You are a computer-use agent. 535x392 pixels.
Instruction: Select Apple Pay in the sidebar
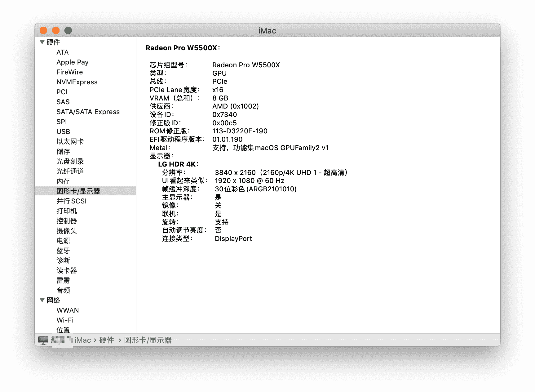coord(72,62)
